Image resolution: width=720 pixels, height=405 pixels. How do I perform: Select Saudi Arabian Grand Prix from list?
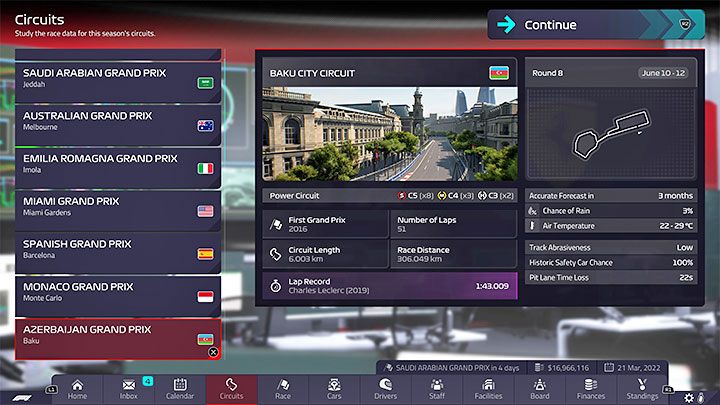pos(118,79)
